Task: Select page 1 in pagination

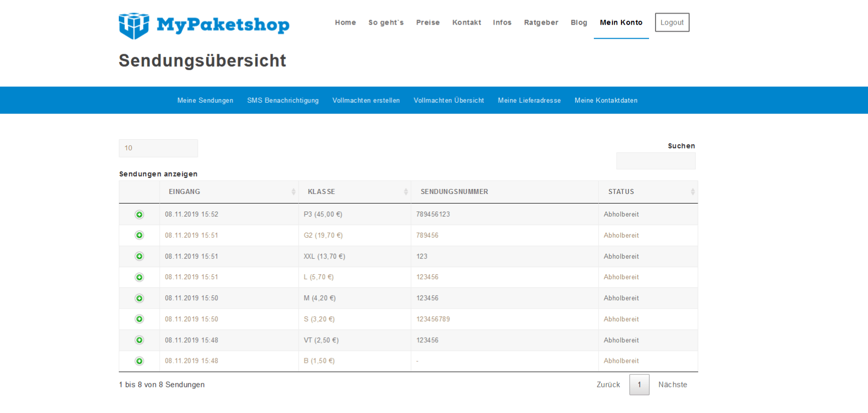Action: [x=639, y=385]
